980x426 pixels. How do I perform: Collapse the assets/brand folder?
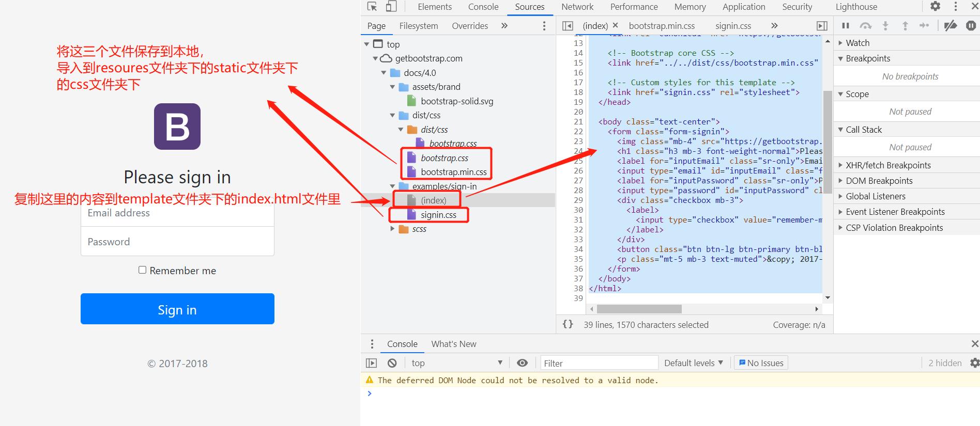(x=392, y=87)
